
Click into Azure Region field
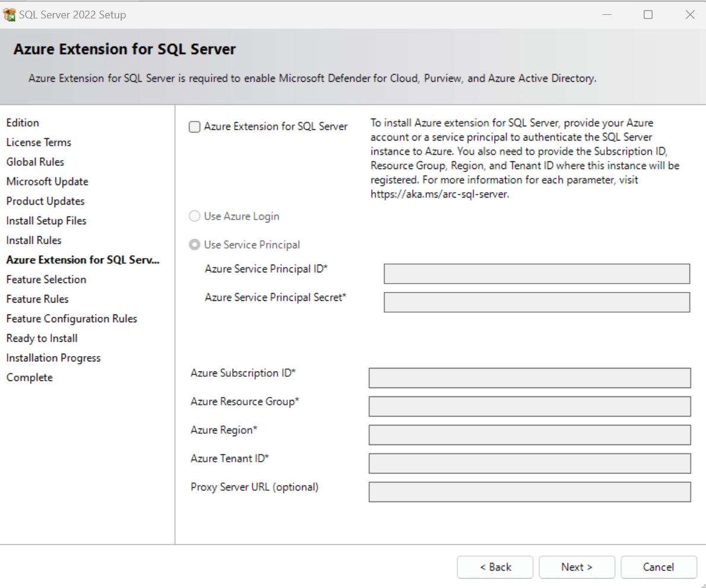tap(530, 435)
